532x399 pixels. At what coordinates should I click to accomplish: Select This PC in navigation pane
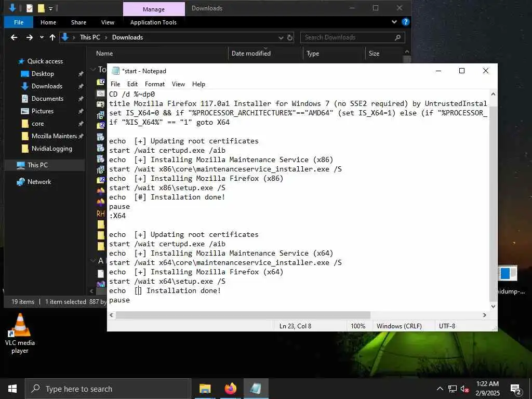click(x=37, y=165)
